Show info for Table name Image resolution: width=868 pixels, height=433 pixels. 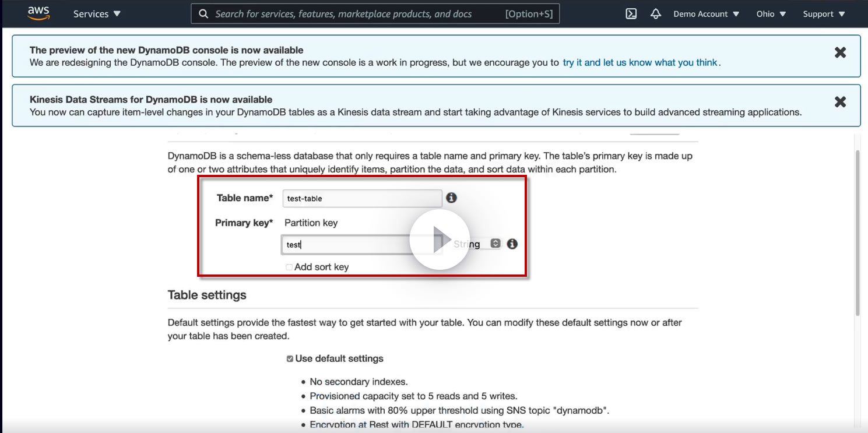point(451,198)
